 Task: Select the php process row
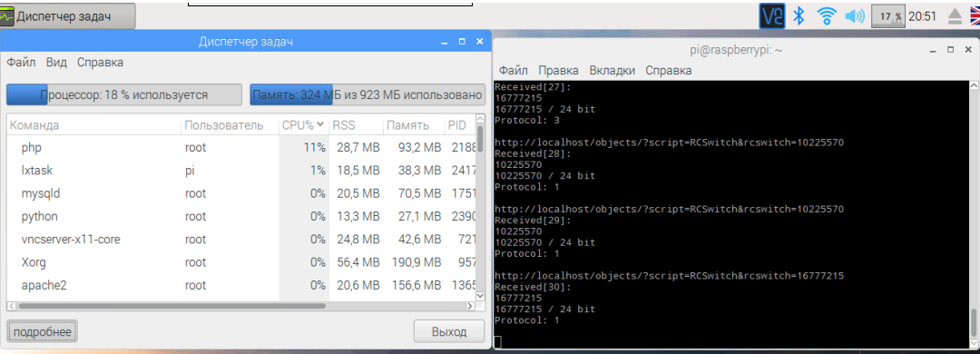[x=241, y=148]
